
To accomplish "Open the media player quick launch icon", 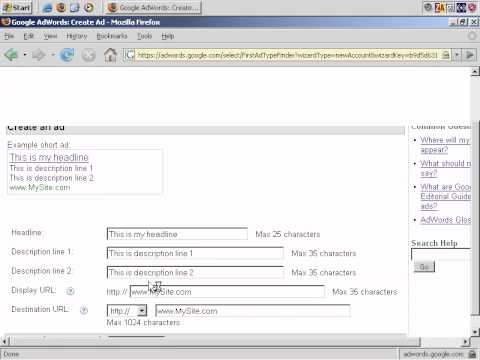I will tap(88, 7).
